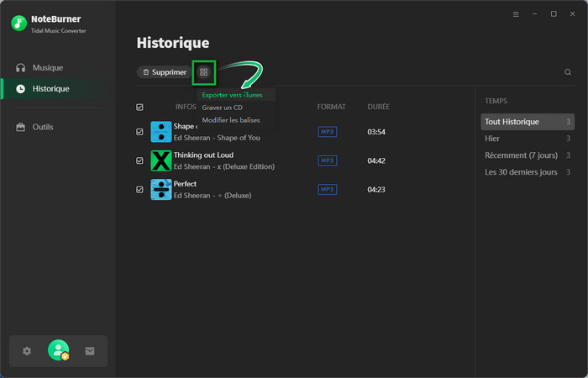Viewport: 588px width, 378px height.
Task: Open the hamburger menu in title bar
Action: click(516, 14)
